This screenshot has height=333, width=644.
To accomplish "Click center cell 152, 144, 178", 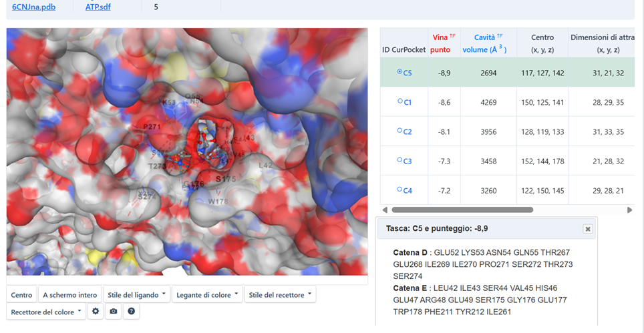I will (x=542, y=161).
